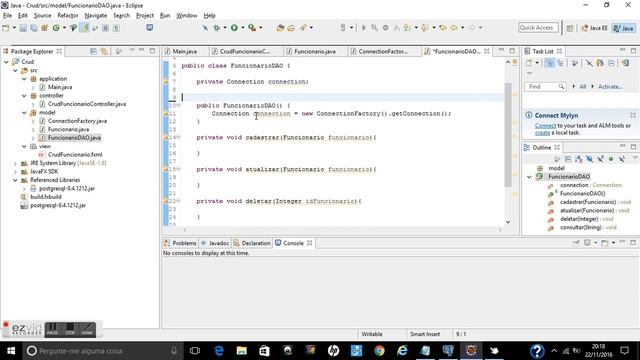Image resolution: width=640 pixels, height=360 pixels.
Task: Collapse the Referenced Libraries node
Action: (15, 180)
